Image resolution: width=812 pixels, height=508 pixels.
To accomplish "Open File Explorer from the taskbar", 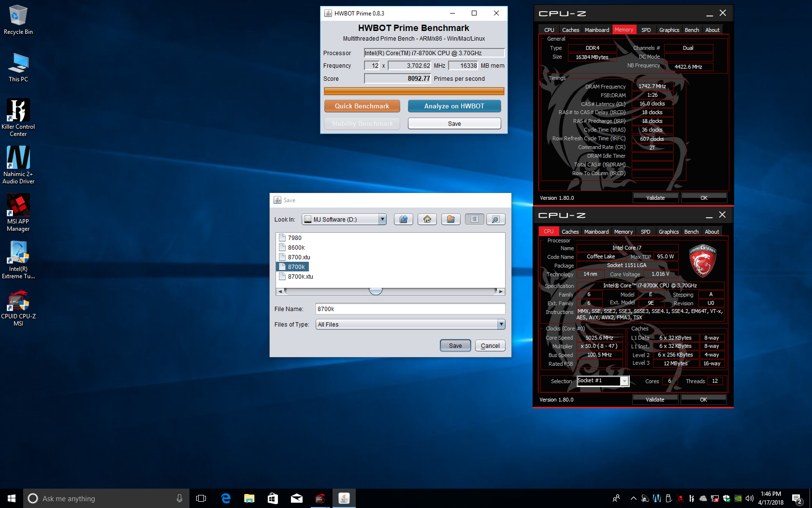I will click(249, 498).
